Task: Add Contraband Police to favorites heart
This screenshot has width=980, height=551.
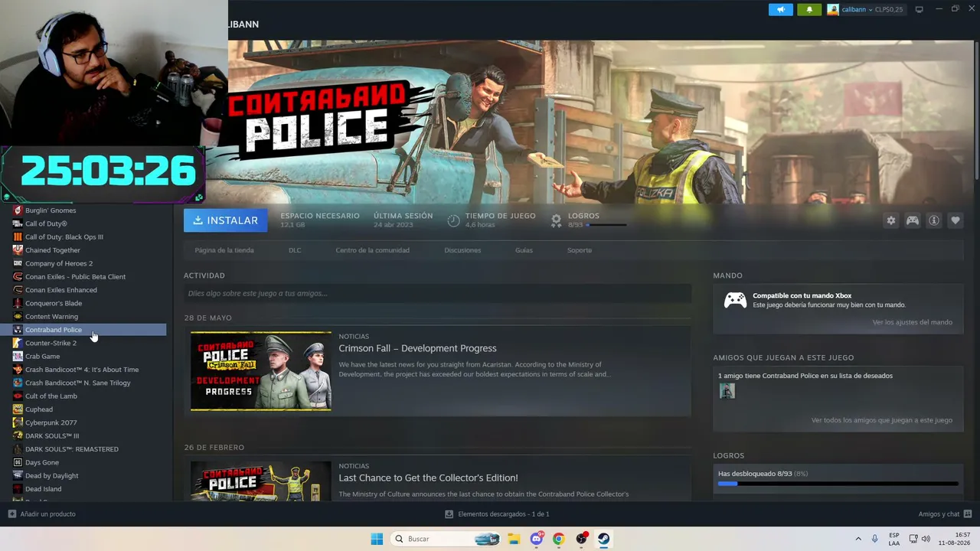Action: point(955,220)
